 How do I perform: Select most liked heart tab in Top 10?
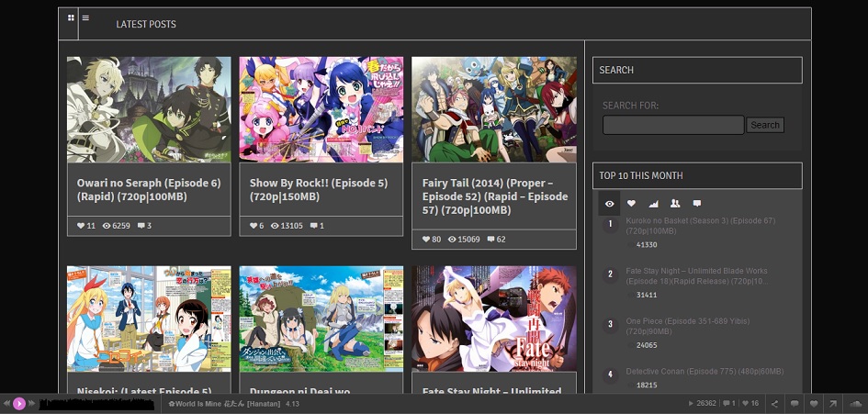[x=631, y=204]
